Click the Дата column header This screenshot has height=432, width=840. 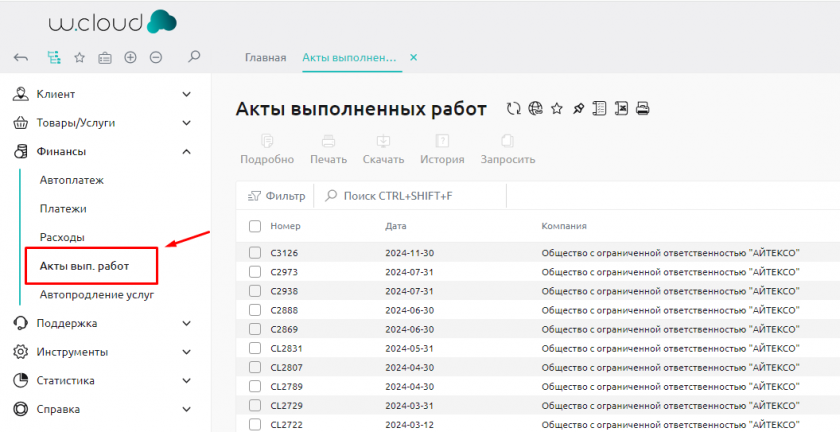(396, 226)
